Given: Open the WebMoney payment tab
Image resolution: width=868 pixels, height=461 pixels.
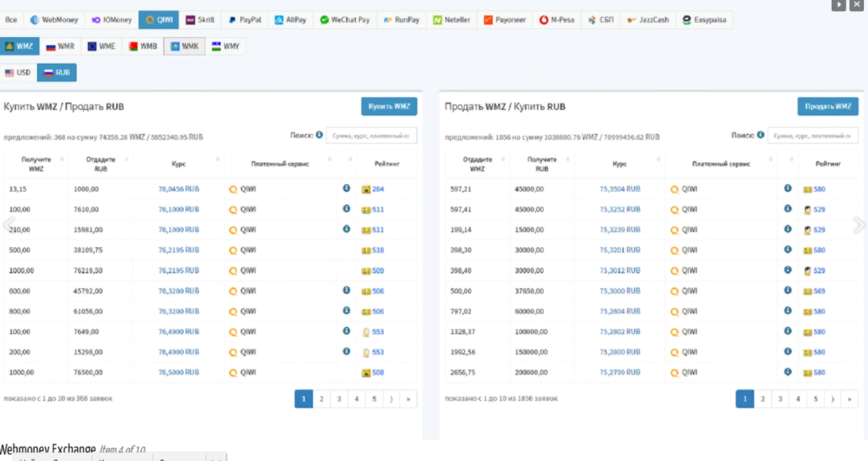Looking at the screenshot, I should coord(54,20).
